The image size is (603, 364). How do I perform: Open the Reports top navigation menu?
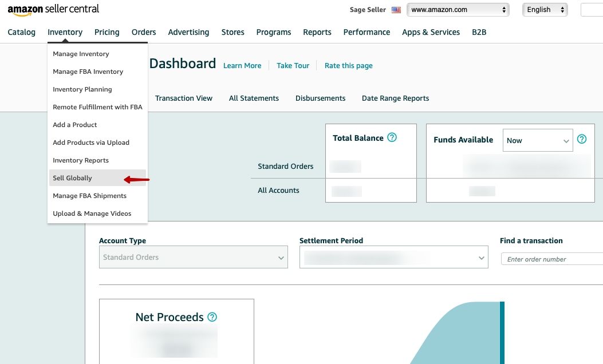click(x=317, y=32)
